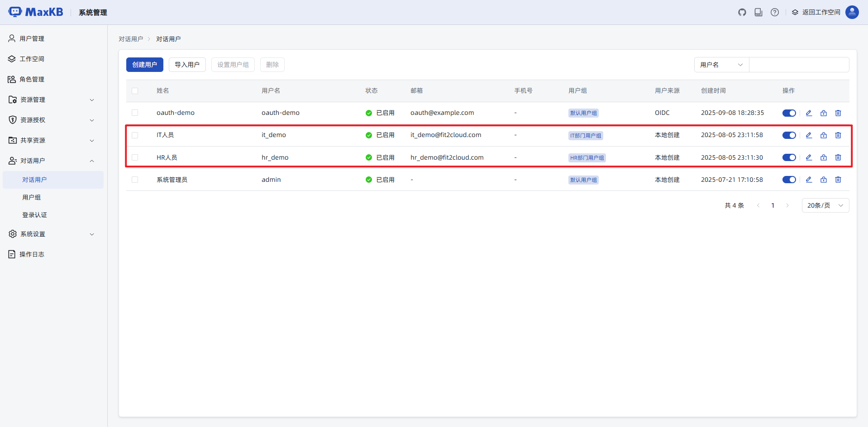Click the user avatar icon
The image size is (868, 427).
[x=852, y=12]
